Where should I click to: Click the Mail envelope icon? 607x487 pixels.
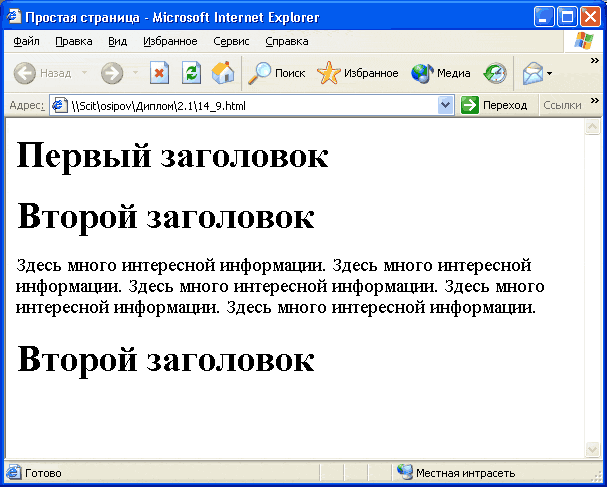coord(533,73)
